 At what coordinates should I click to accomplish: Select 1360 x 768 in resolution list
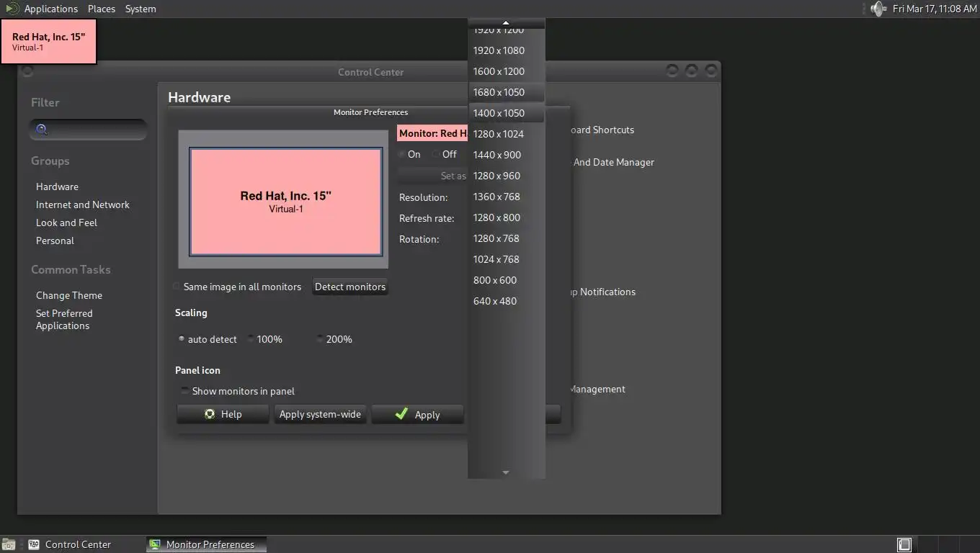coord(507,197)
